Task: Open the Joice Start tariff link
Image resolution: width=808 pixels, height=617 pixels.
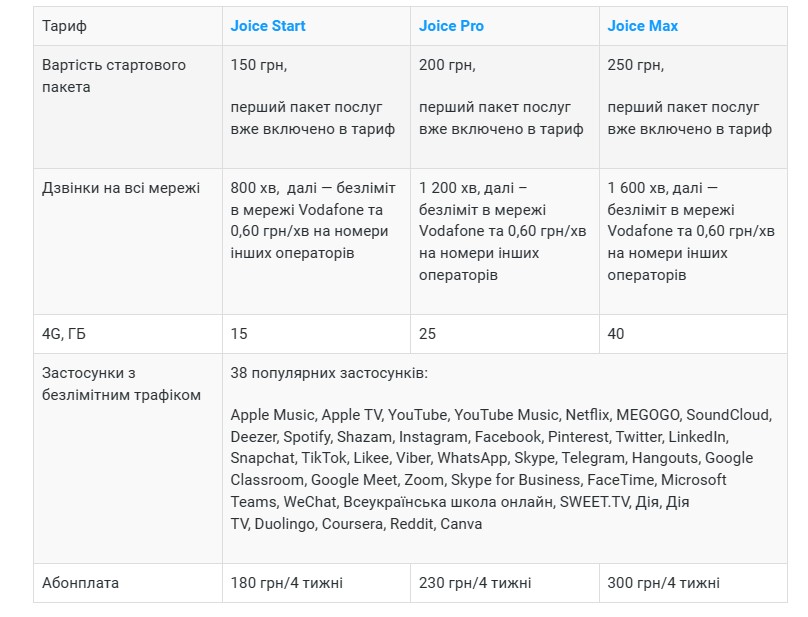Action: point(267,26)
